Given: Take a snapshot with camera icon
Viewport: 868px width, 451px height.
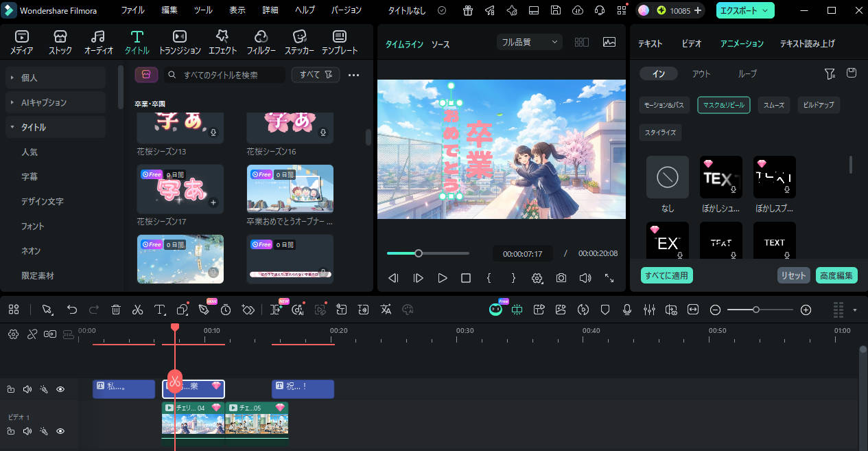Looking at the screenshot, I should coord(561,278).
